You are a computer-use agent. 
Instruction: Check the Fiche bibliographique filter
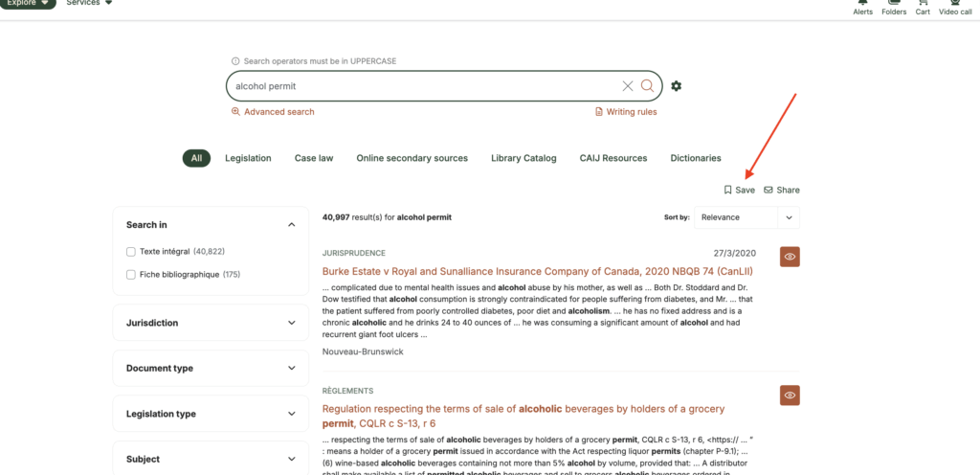click(x=131, y=275)
